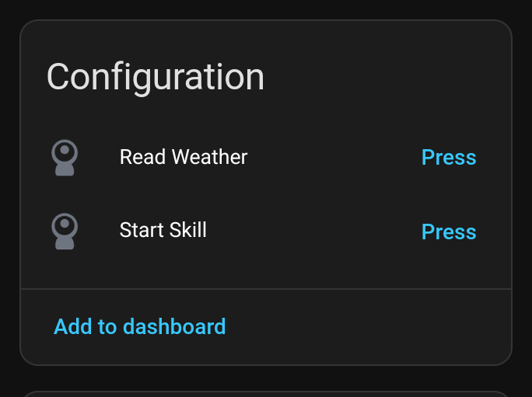The image size is (532, 397).
Task: Click the Read Weather button entity icon
Action: tap(65, 158)
